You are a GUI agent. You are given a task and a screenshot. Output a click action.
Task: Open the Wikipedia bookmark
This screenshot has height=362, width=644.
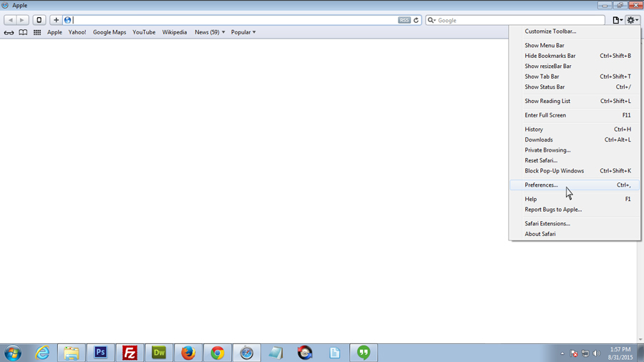coord(174,32)
